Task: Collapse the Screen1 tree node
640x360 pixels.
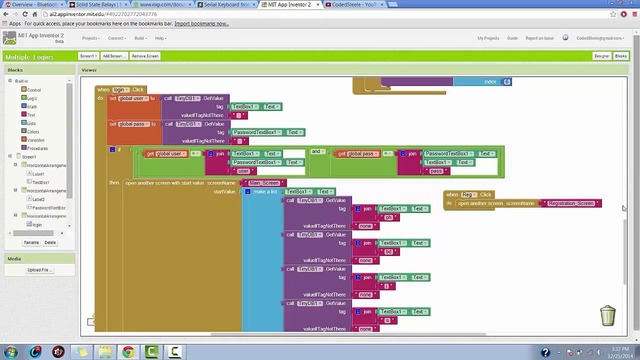Action: pos(10,156)
